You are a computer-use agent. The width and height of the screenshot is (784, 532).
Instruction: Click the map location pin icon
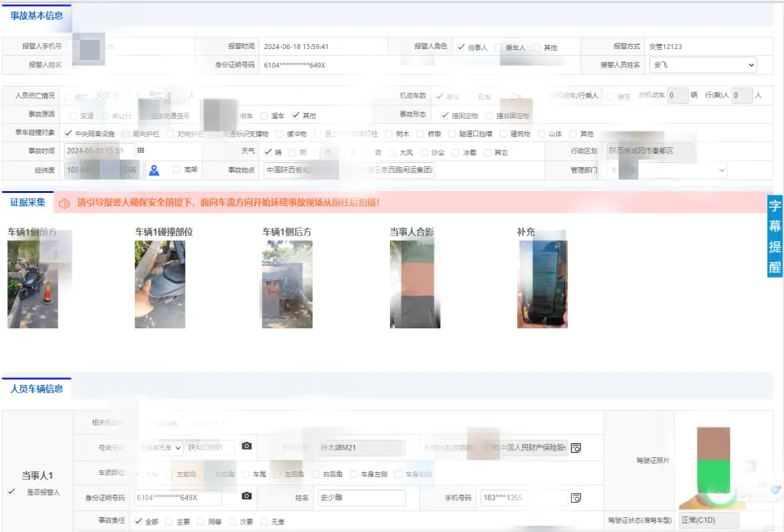(154, 170)
